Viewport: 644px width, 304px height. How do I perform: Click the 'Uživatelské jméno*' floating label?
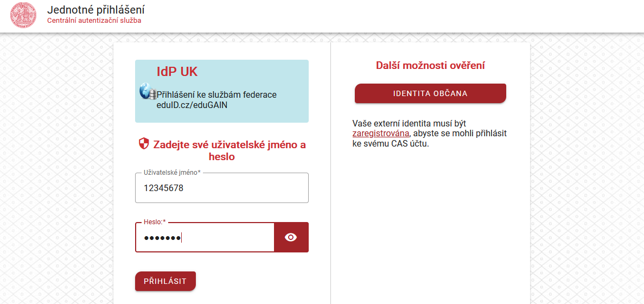coord(172,173)
